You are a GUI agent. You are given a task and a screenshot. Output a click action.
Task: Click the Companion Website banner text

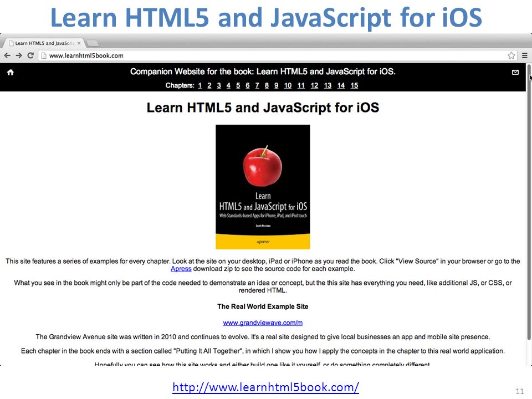263,71
